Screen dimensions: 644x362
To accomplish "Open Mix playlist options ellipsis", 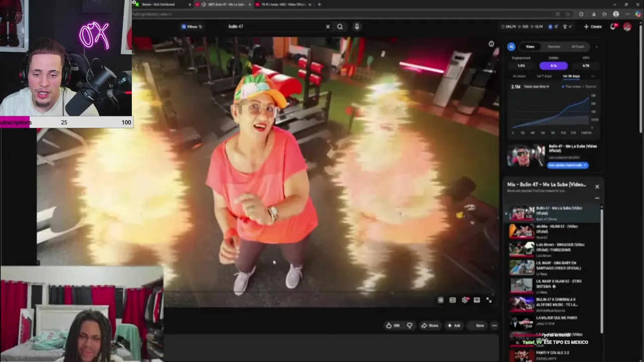I will [597, 198].
